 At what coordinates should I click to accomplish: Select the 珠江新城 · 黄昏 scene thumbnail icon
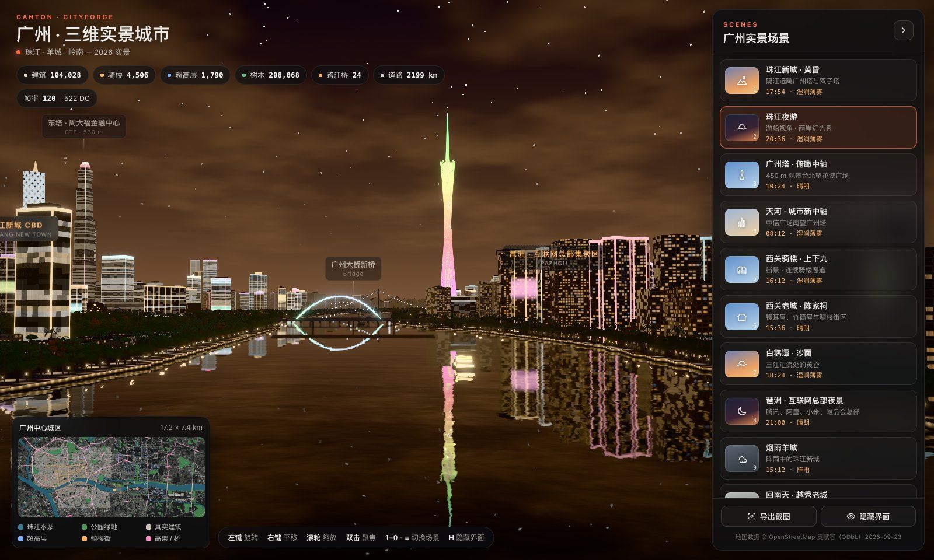pos(741,80)
